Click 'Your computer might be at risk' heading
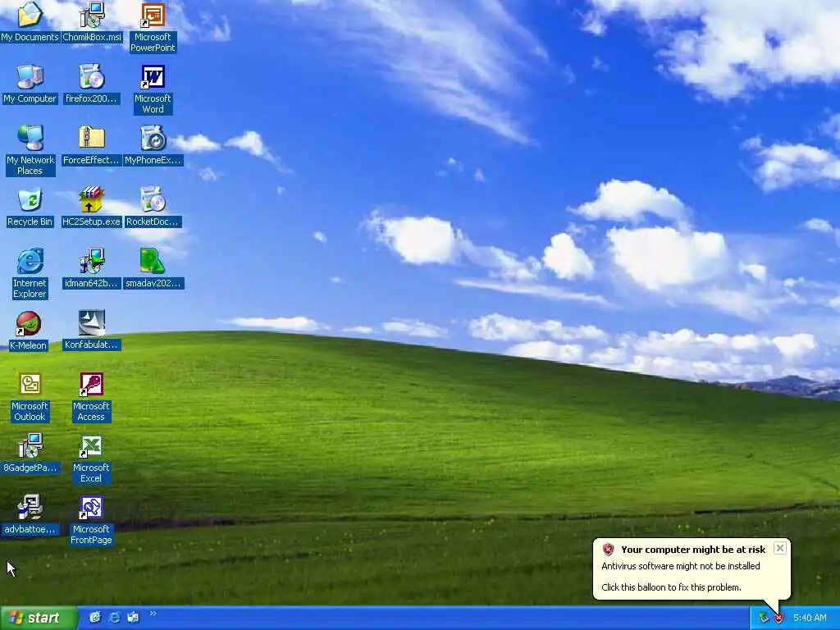Viewport: 840px width, 630px height. [x=693, y=550]
